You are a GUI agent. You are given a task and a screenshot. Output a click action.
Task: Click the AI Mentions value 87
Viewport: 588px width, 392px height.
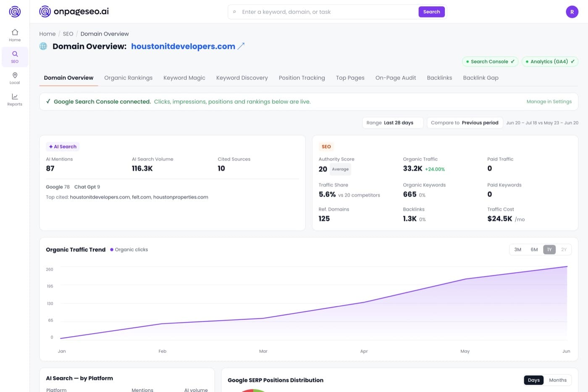click(50, 168)
